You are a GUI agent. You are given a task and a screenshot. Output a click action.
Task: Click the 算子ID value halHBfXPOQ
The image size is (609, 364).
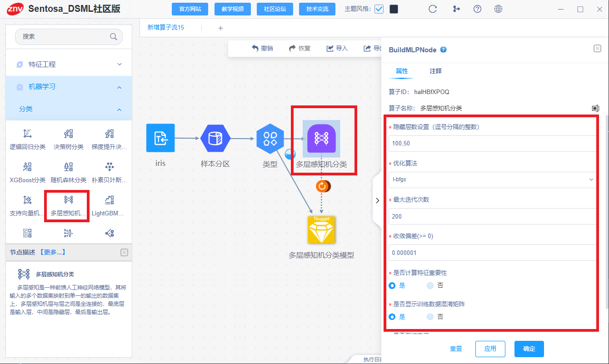pos(432,92)
